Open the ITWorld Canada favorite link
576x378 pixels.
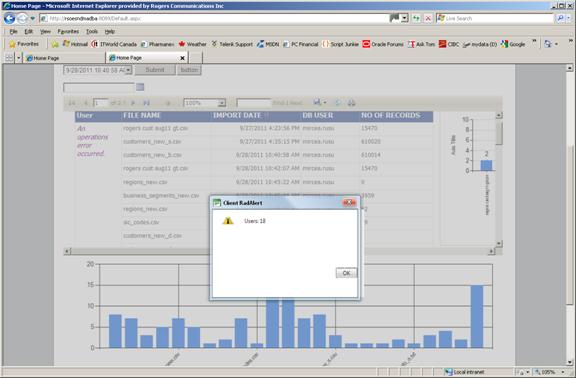(114, 44)
